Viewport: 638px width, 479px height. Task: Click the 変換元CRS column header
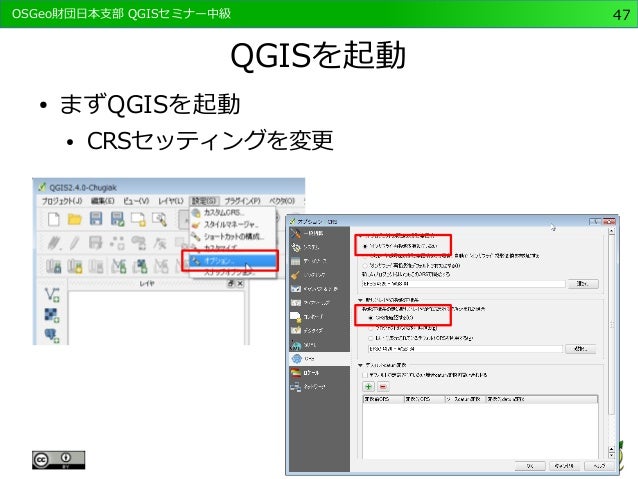click(x=383, y=399)
